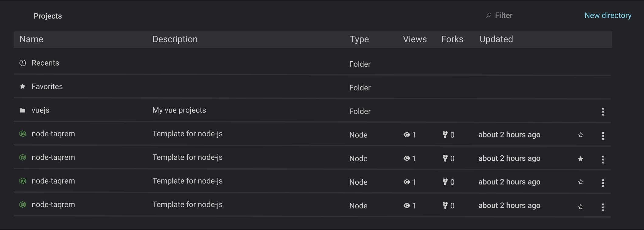Click the Favorites star icon
Viewport: 644px width, 230px height.
pos(23,86)
